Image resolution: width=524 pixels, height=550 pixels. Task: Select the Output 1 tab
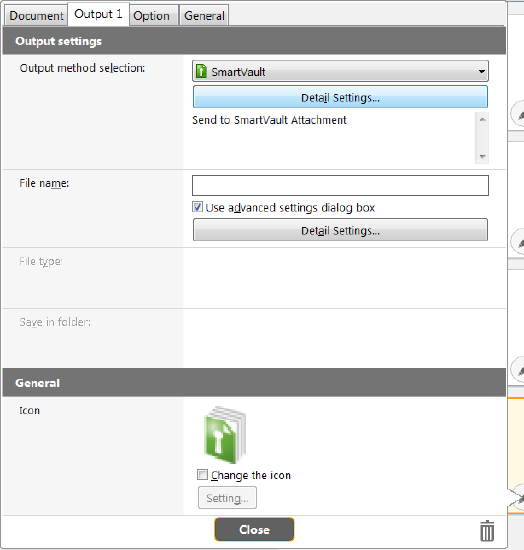[98, 14]
